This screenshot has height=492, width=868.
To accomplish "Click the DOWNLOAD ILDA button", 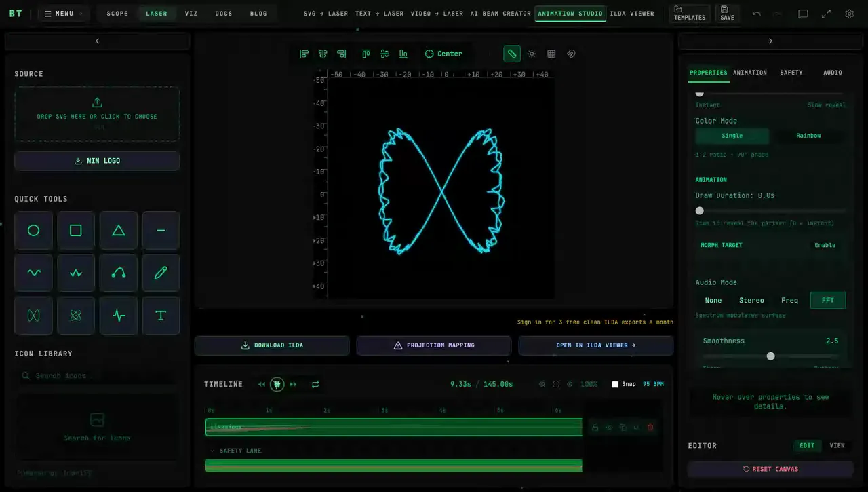I will [x=272, y=345].
